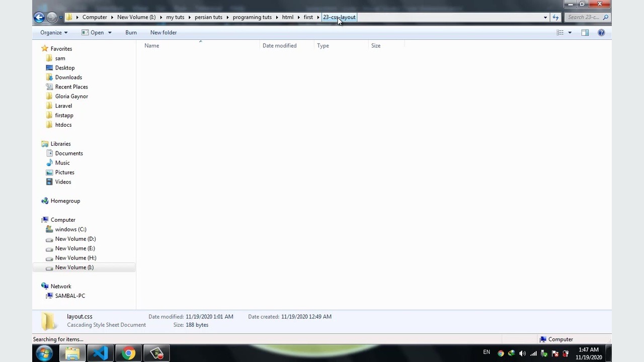Open the More view options dropdown arrow
The height and width of the screenshot is (362, 644).
[570, 33]
